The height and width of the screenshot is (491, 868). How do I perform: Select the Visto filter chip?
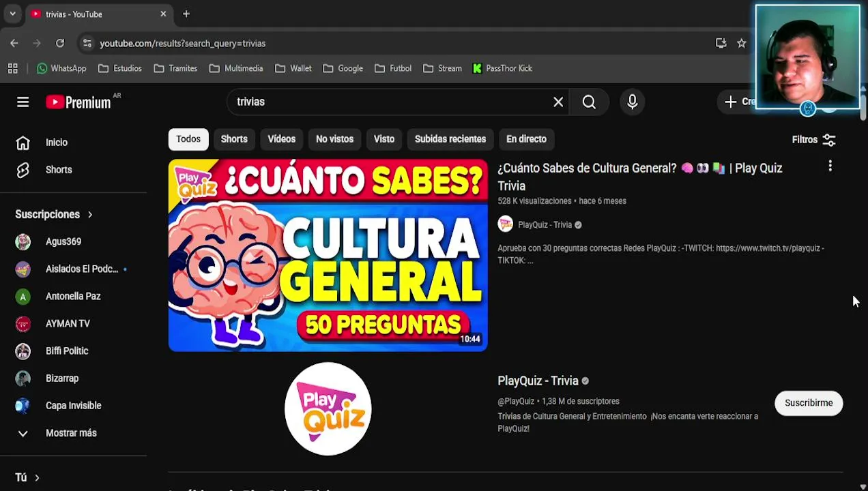(x=384, y=139)
